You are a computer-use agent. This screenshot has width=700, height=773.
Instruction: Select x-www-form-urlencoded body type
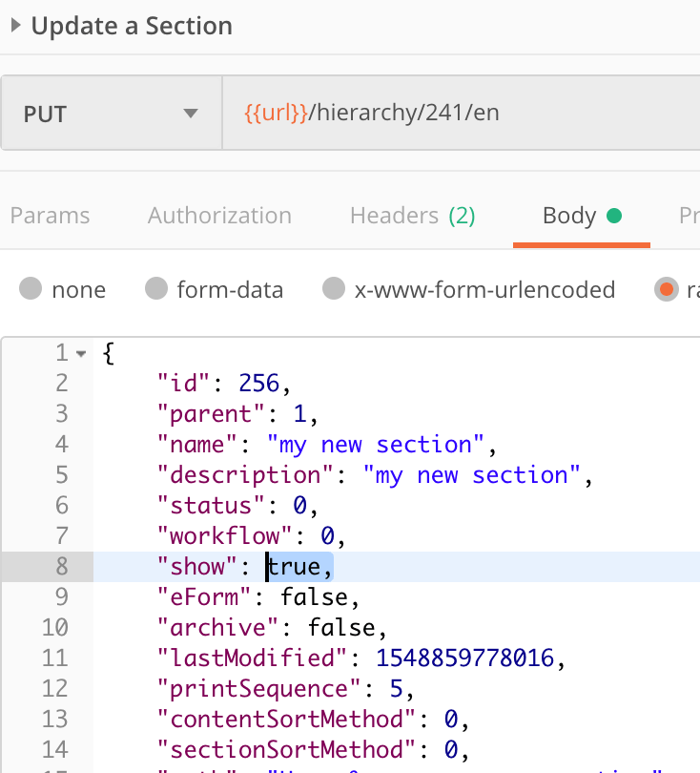[334, 289]
